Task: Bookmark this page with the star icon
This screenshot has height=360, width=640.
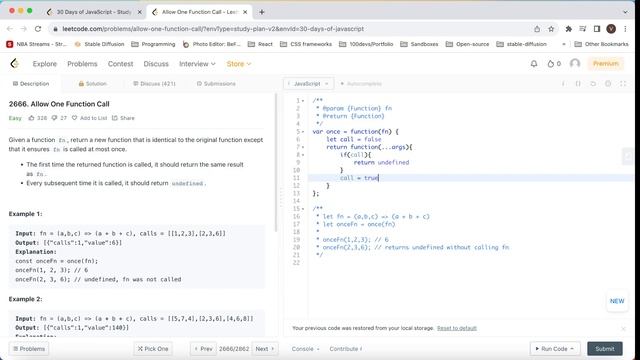Action: (551, 29)
